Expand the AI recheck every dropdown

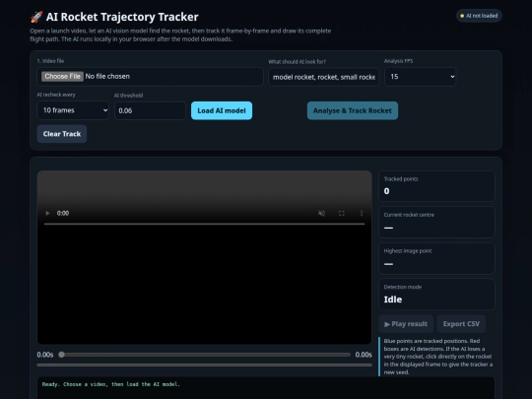pos(73,110)
